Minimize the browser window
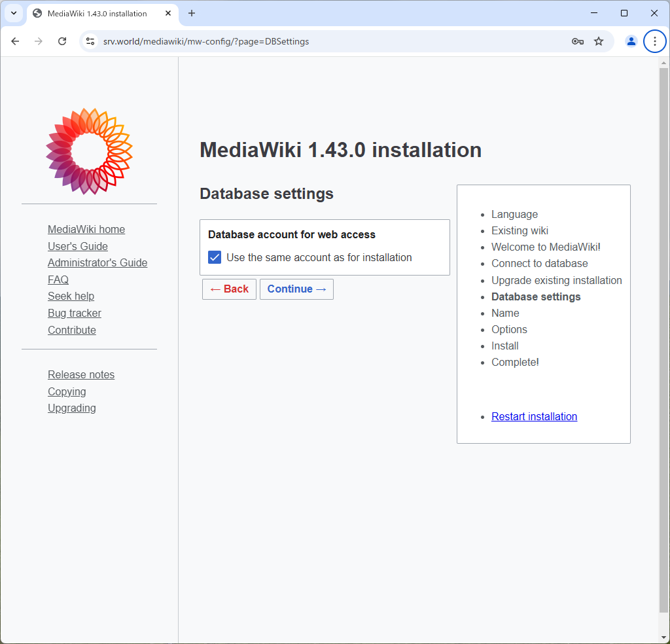Viewport: 670px width, 644px height. (594, 13)
